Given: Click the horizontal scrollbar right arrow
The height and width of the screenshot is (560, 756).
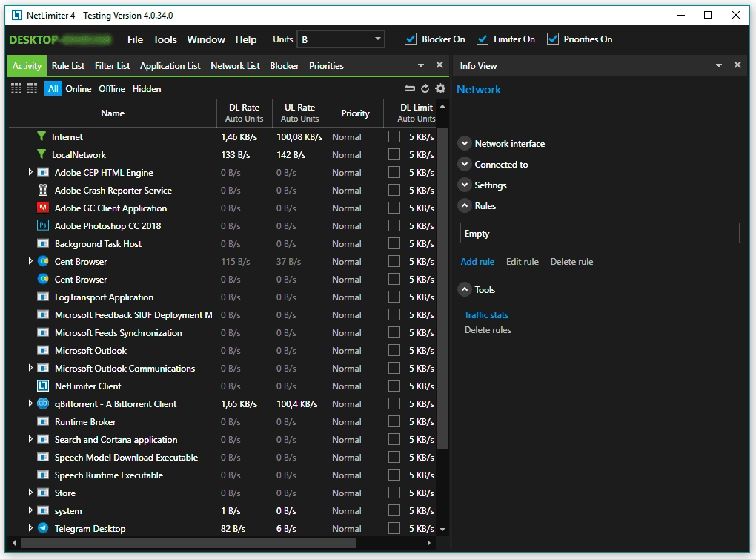Looking at the screenshot, I should pyautogui.click(x=429, y=543).
